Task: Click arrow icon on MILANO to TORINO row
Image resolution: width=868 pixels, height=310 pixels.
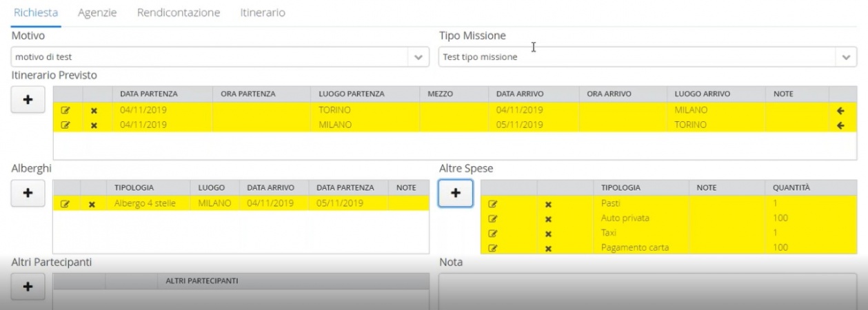Action: coord(840,125)
